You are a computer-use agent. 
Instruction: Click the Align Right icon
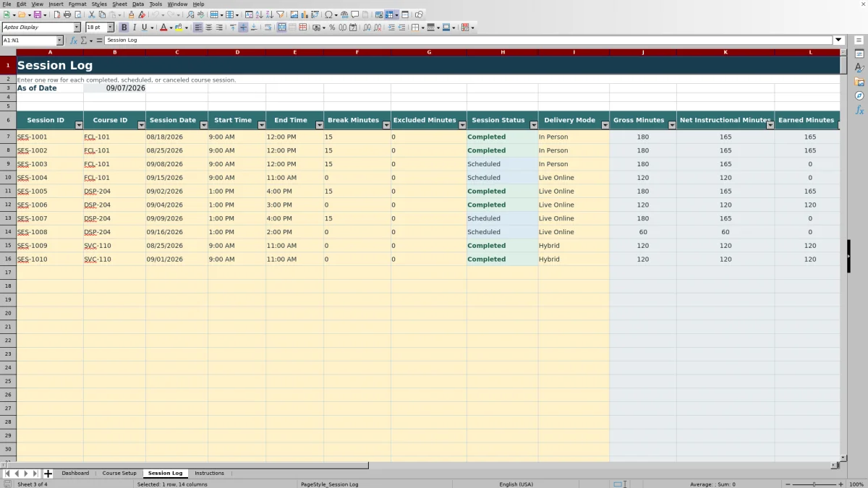[x=218, y=27]
